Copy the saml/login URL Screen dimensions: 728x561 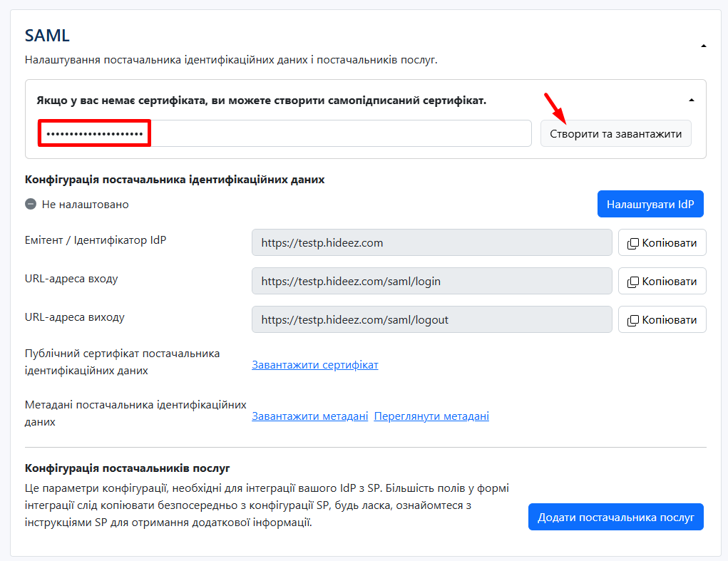click(662, 281)
